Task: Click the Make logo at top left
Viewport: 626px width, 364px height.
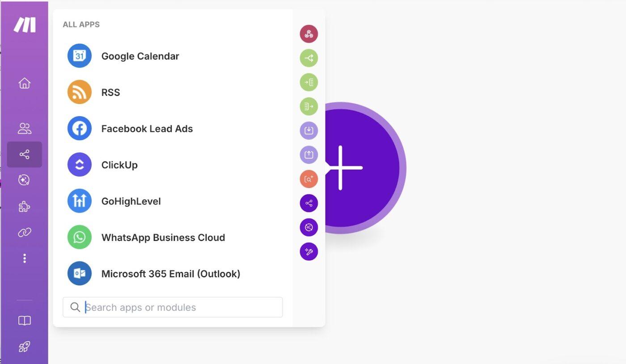Action: coord(25,25)
